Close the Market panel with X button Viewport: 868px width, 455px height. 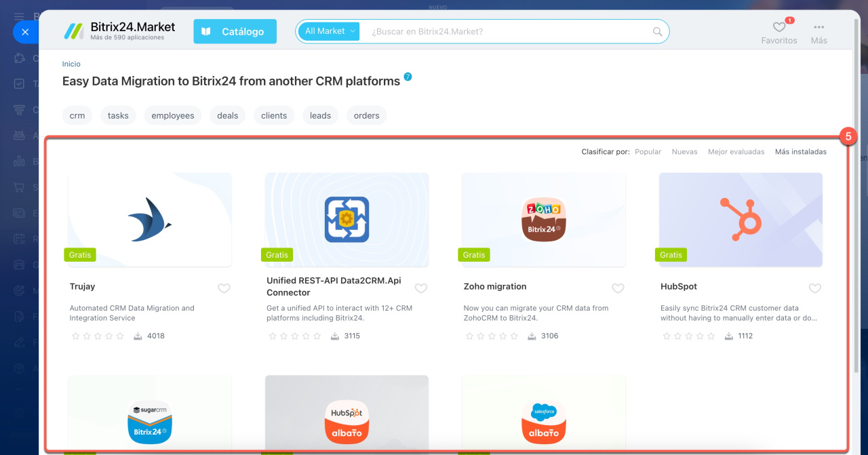coord(24,32)
